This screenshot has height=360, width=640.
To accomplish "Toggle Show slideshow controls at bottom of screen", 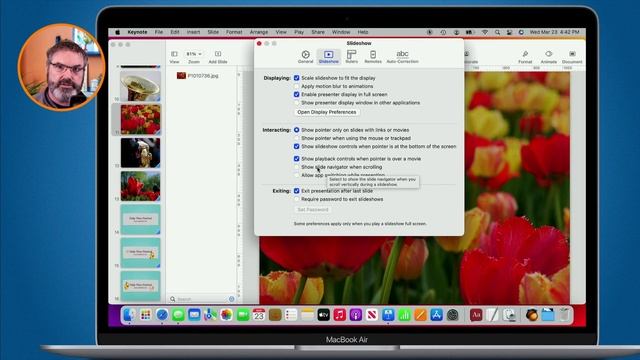I will 297,146.
